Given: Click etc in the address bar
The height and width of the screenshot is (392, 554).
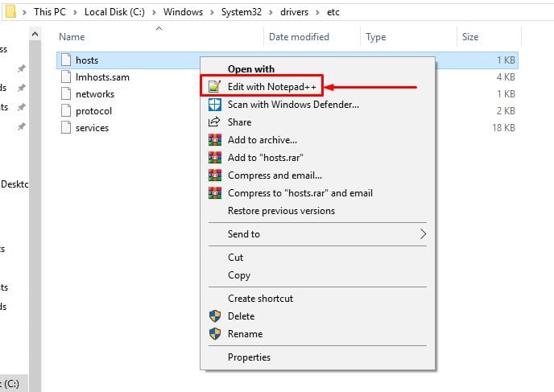Looking at the screenshot, I should (333, 12).
